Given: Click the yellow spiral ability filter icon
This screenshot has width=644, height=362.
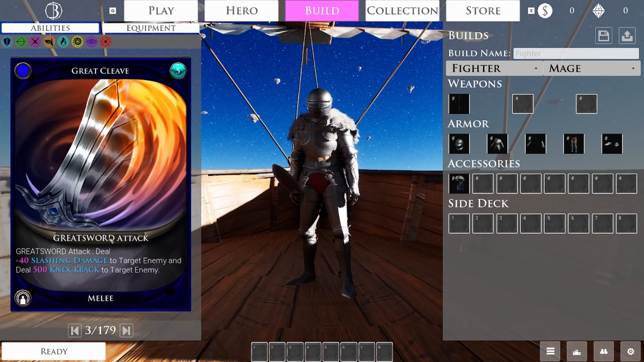Looking at the screenshot, I should 77,42.
